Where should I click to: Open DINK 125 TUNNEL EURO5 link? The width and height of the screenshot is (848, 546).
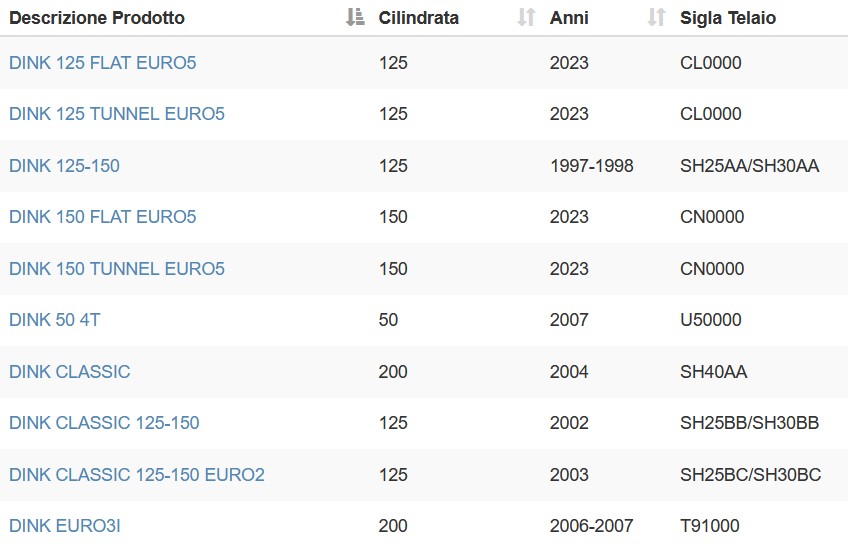coord(117,114)
